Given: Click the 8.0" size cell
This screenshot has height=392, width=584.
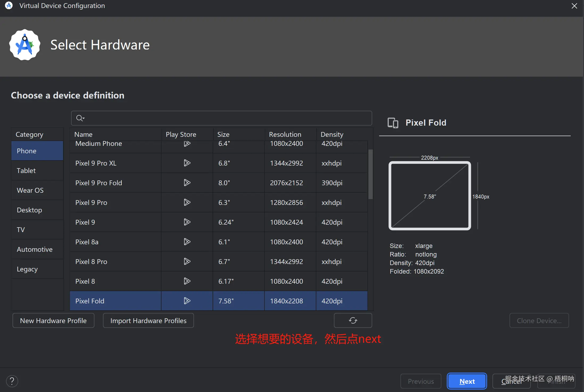Looking at the screenshot, I should coord(239,183).
